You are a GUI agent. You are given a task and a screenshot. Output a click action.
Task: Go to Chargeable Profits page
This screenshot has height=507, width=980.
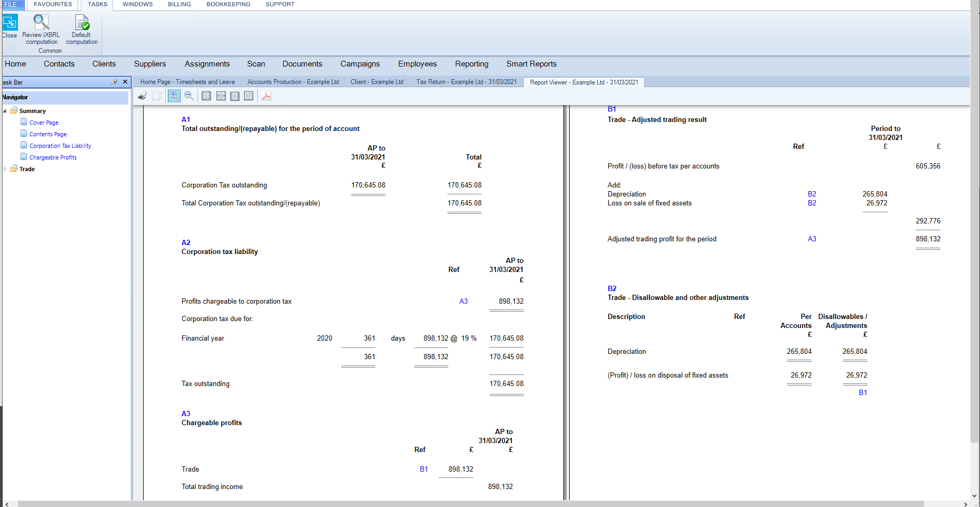pyautogui.click(x=53, y=157)
